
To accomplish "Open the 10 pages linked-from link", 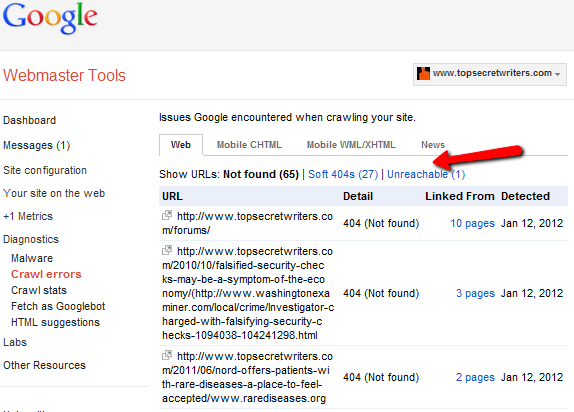I will (472, 223).
